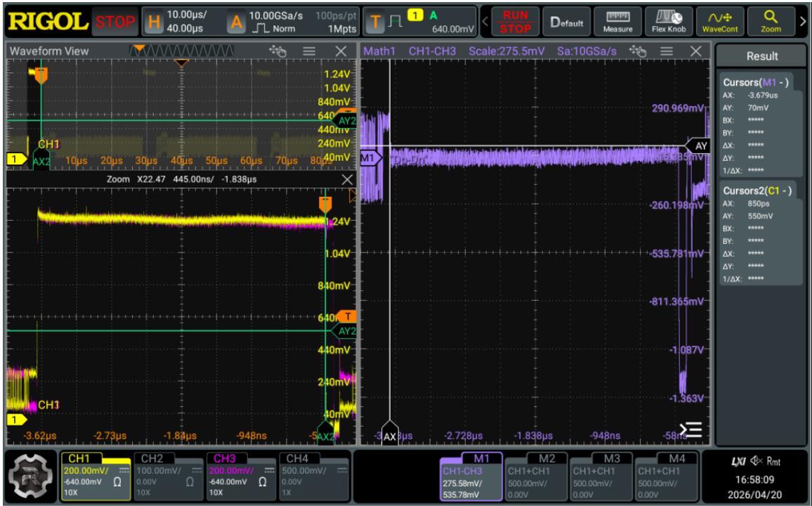Toggle the M1 math channel
Viewport: 812px width, 506px height.
(471, 476)
